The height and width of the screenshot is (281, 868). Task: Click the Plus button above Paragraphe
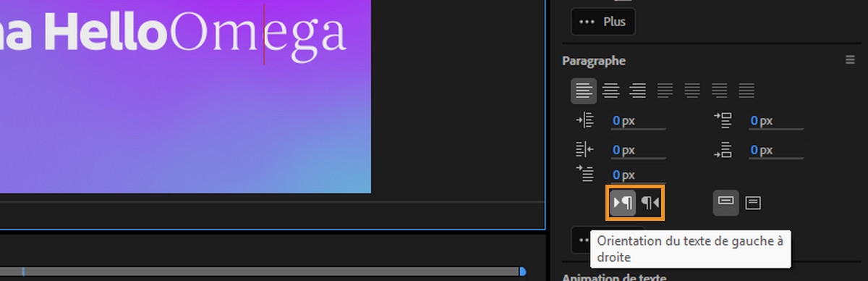click(603, 22)
